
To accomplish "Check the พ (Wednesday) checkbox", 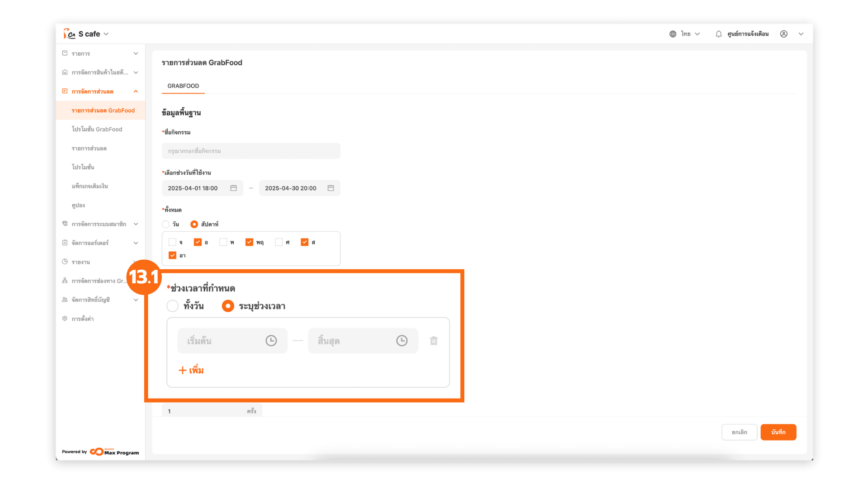I will pos(223,242).
